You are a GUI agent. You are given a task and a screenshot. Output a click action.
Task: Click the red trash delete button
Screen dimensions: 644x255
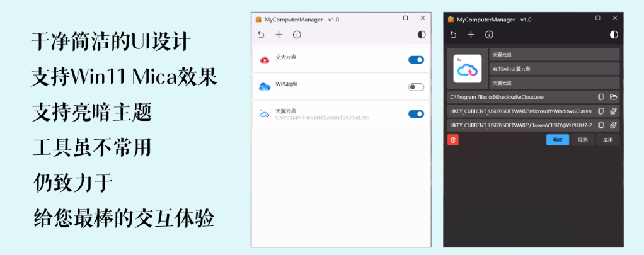[x=453, y=140]
